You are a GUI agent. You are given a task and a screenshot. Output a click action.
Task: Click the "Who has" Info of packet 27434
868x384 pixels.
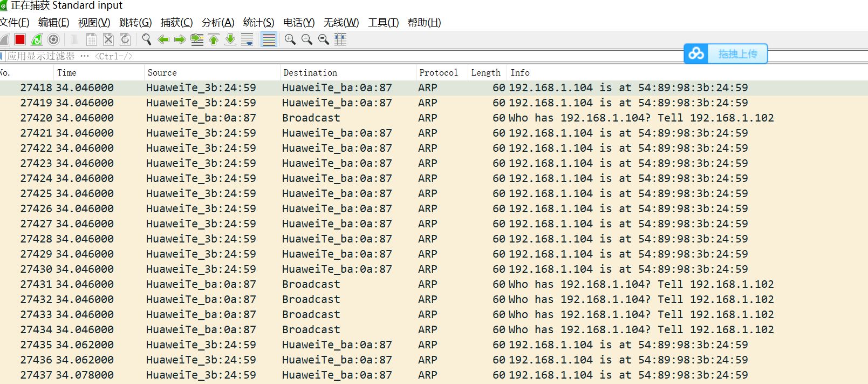pyautogui.click(x=641, y=329)
